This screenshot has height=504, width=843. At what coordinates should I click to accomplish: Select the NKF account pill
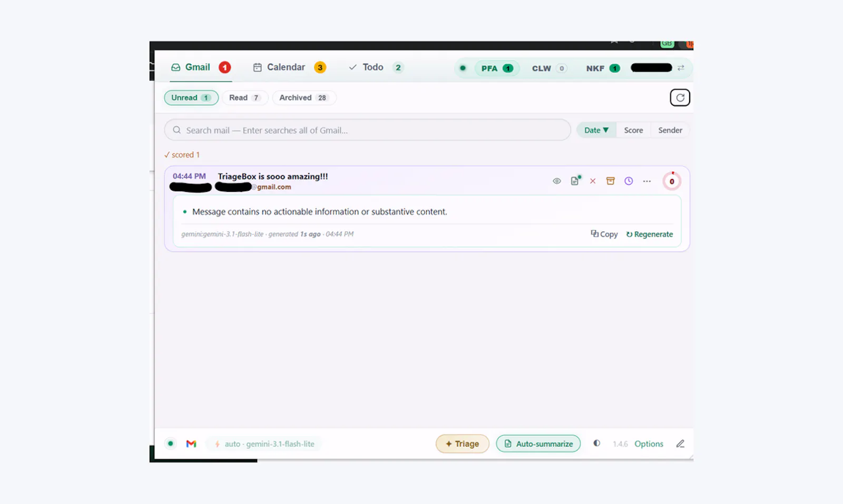[x=603, y=68]
